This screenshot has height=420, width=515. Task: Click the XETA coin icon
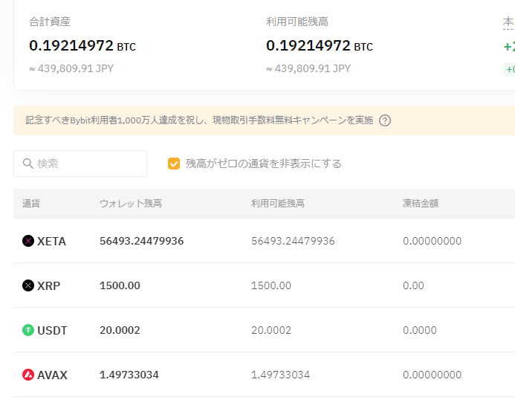[28, 241]
